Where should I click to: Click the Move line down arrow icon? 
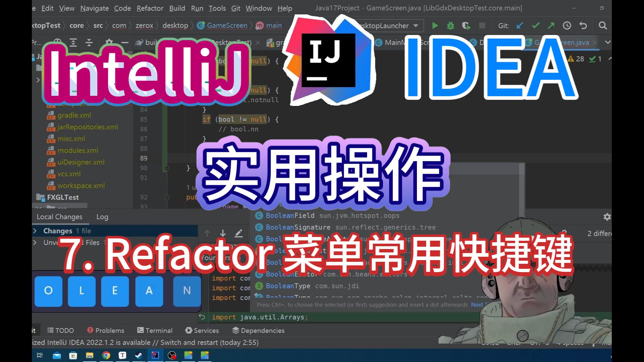coord(223,233)
